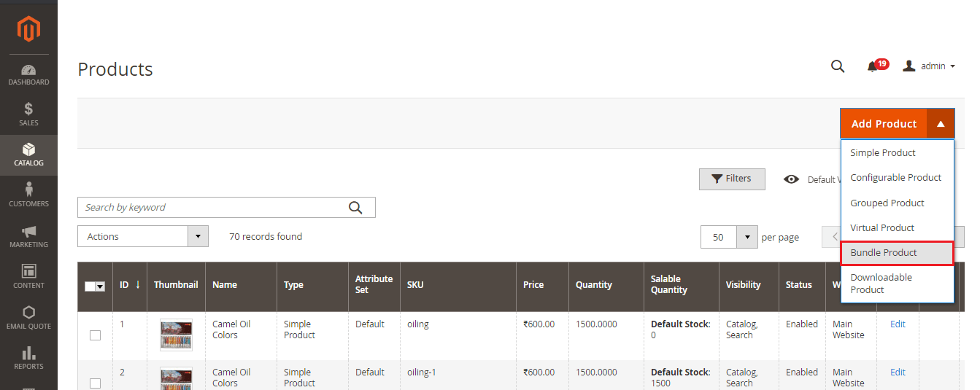Open the Dashboard sidebar section
This screenshot has height=390, width=980.
click(28, 75)
